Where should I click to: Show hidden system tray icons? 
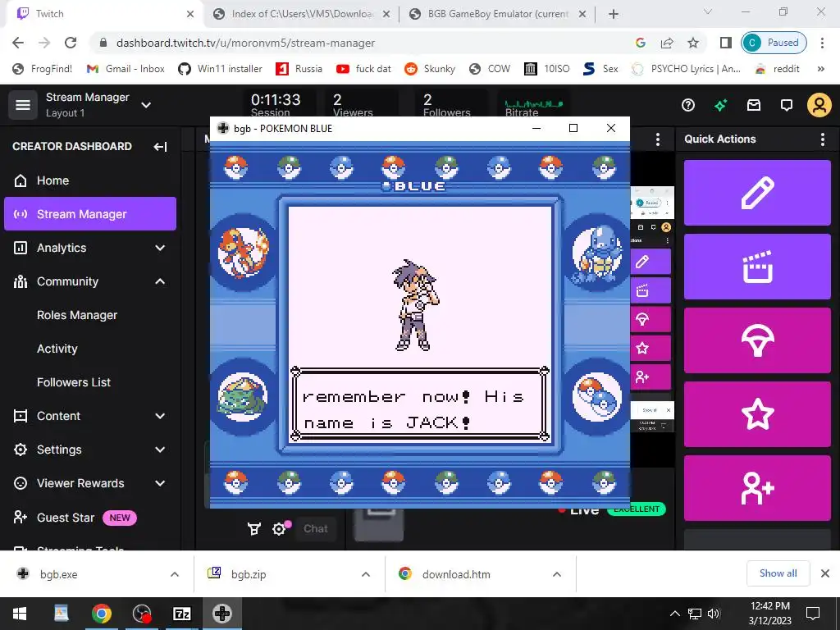(675, 614)
